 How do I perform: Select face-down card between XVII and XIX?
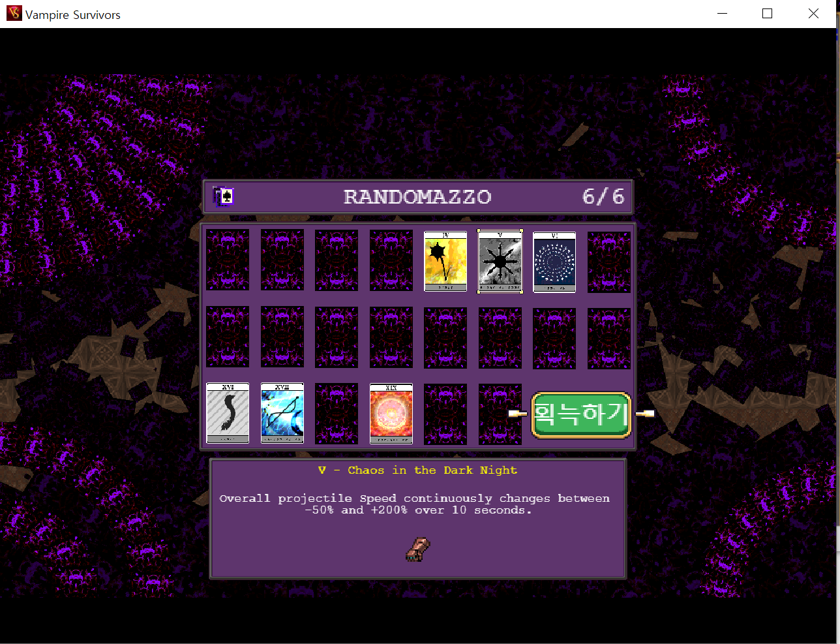[x=337, y=413]
